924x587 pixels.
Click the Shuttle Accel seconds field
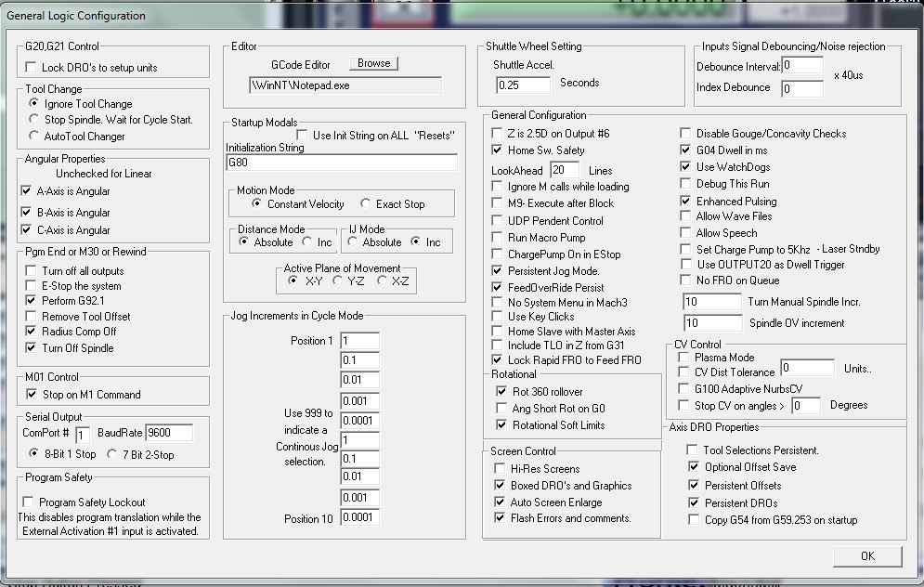(x=522, y=85)
